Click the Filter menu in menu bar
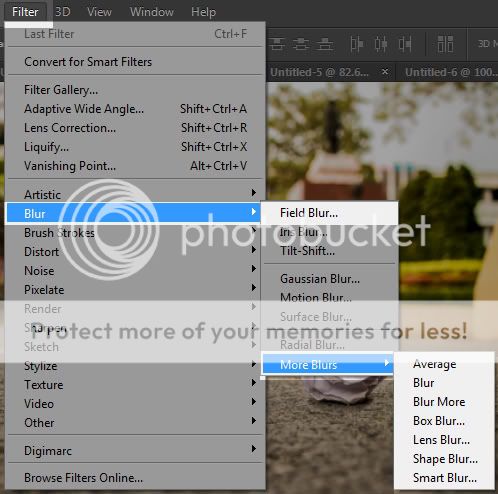 [x=25, y=12]
